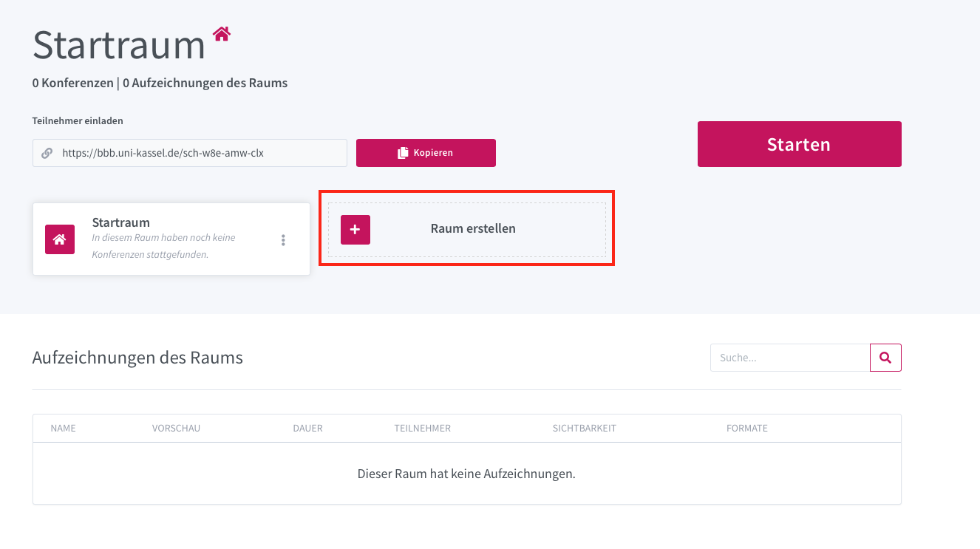Click the NAME column header
Image resolution: width=980 pixels, height=549 pixels.
point(63,429)
